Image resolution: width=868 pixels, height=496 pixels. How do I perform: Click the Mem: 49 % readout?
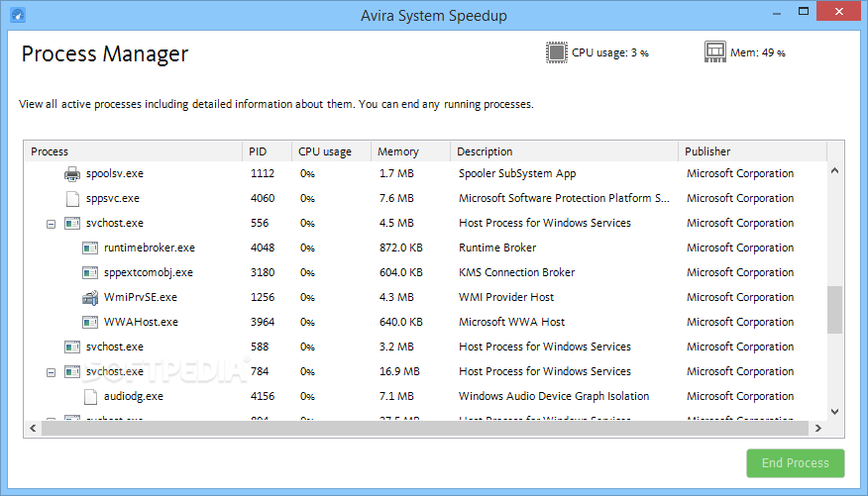coord(757,53)
